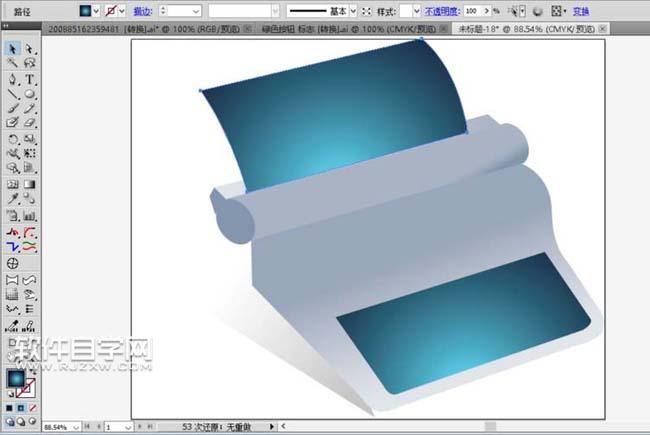
Task: Open fill color dropdown arrow
Action: pos(96,11)
